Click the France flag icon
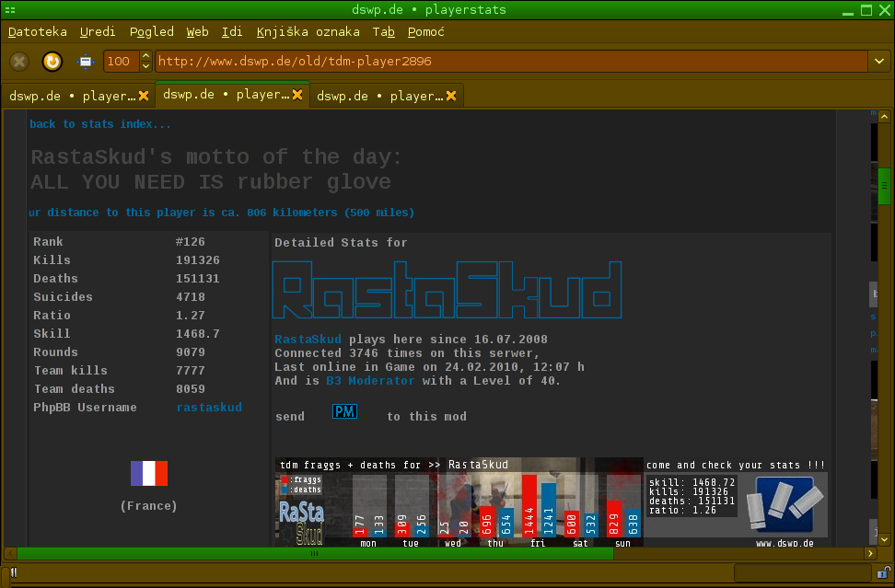 [148, 474]
